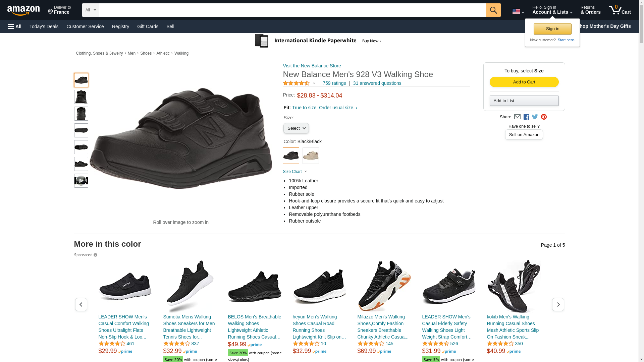Viewport: 644px width, 362px height.
Task: Open the shopping cart icon
Action: tap(619, 10)
